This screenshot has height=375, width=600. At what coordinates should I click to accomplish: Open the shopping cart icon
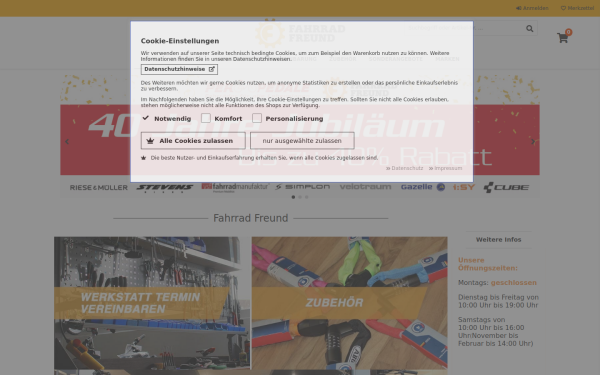562,38
